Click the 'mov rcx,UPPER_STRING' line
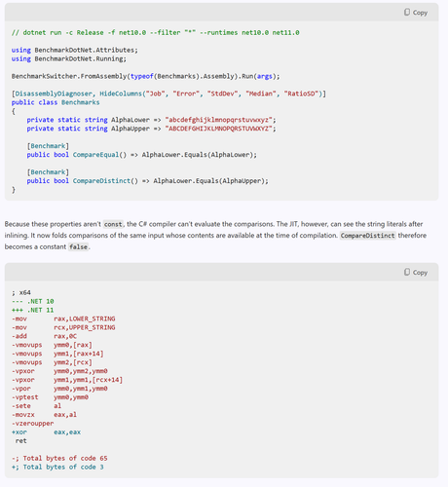This screenshot has height=487, width=448. click(x=63, y=327)
